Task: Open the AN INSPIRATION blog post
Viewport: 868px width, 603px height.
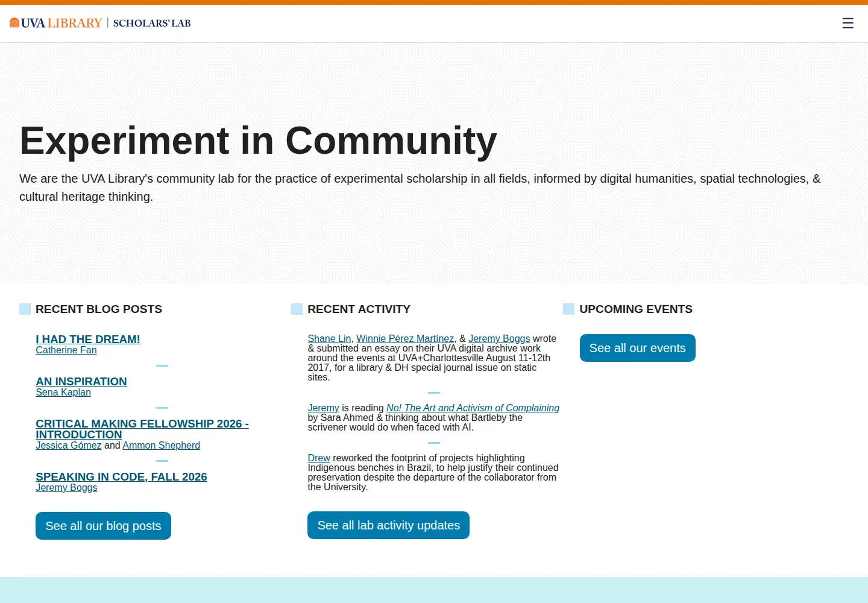Action: pos(81,382)
